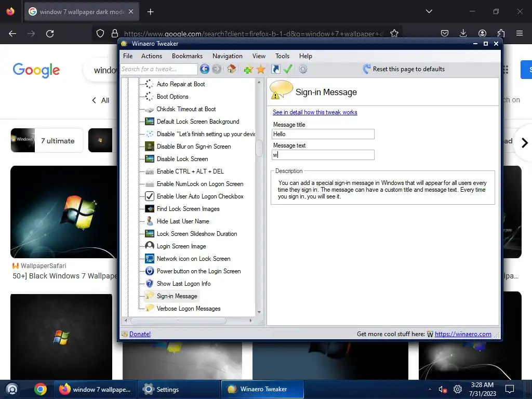Select Disable Blur on Sign-in Screen

coord(193,147)
